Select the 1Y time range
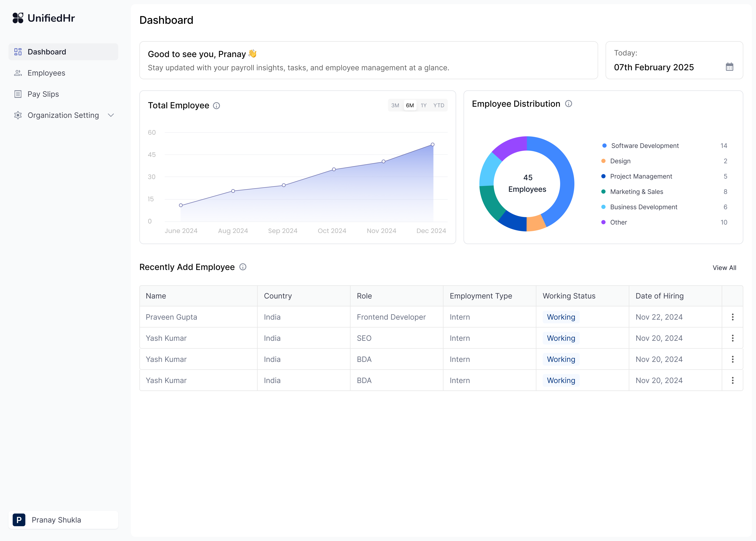The height and width of the screenshot is (541, 756). click(x=423, y=105)
